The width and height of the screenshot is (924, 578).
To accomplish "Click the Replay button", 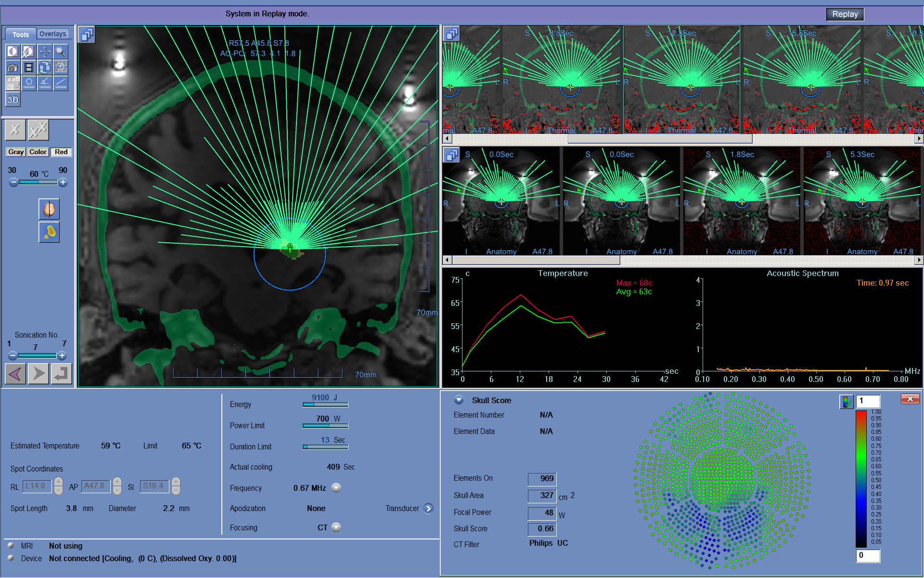I will pos(845,14).
